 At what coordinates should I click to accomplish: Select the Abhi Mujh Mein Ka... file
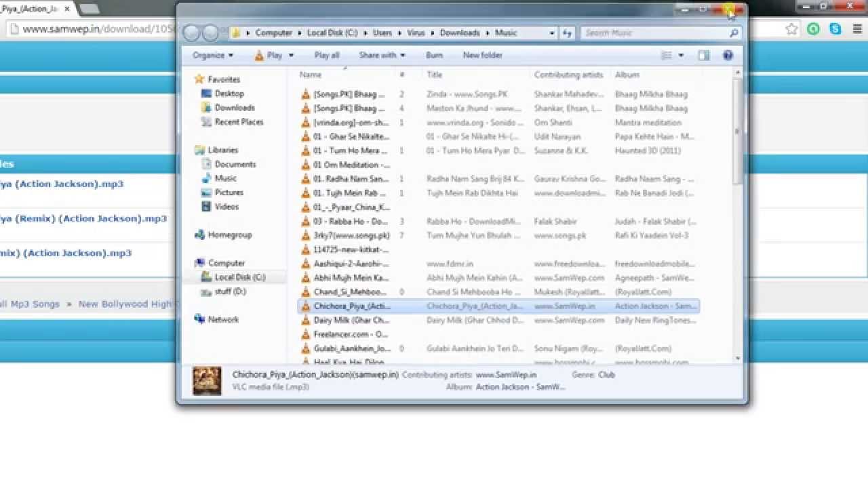[x=351, y=278]
